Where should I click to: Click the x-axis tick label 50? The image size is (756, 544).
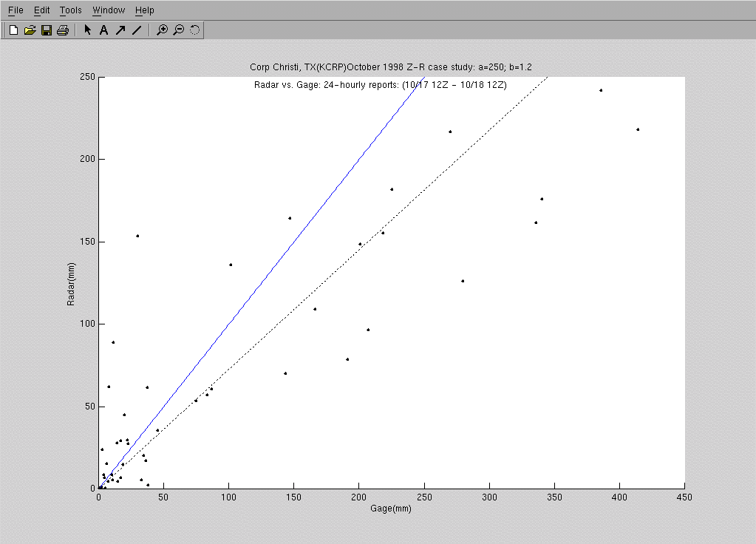tap(163, 497)
